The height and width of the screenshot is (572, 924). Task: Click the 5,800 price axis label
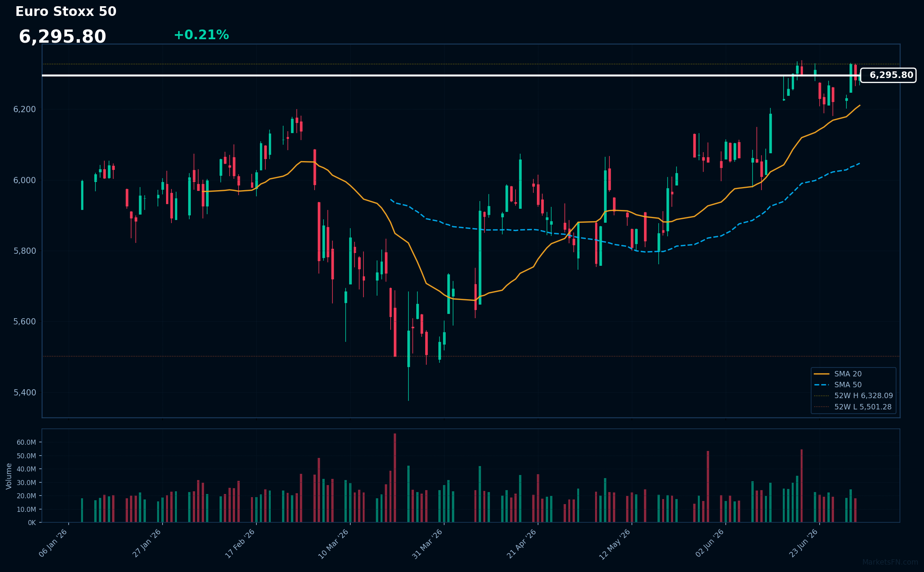(x=24, y=251)
